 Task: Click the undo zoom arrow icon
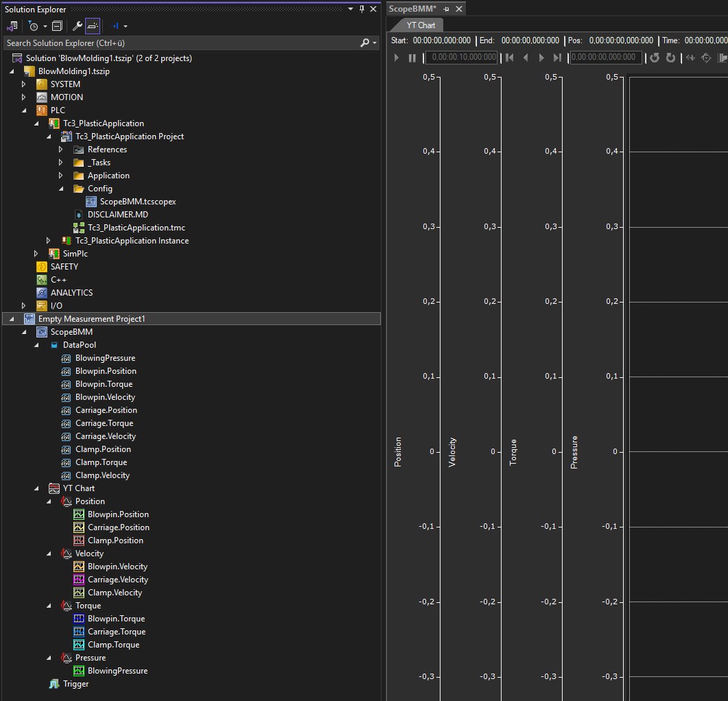[655, 58]
